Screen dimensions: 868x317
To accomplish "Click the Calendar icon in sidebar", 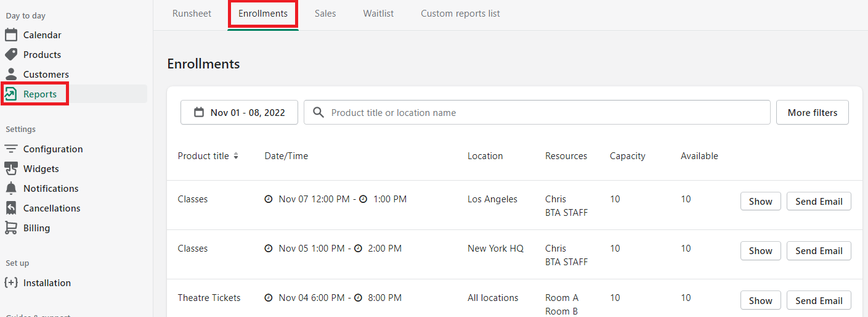I will tap(11, 35).
